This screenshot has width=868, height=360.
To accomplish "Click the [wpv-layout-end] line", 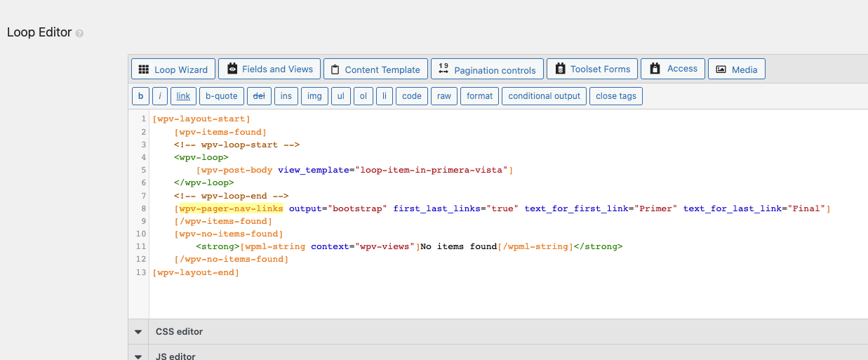I will pyautogui.click(x=196, y=272).
